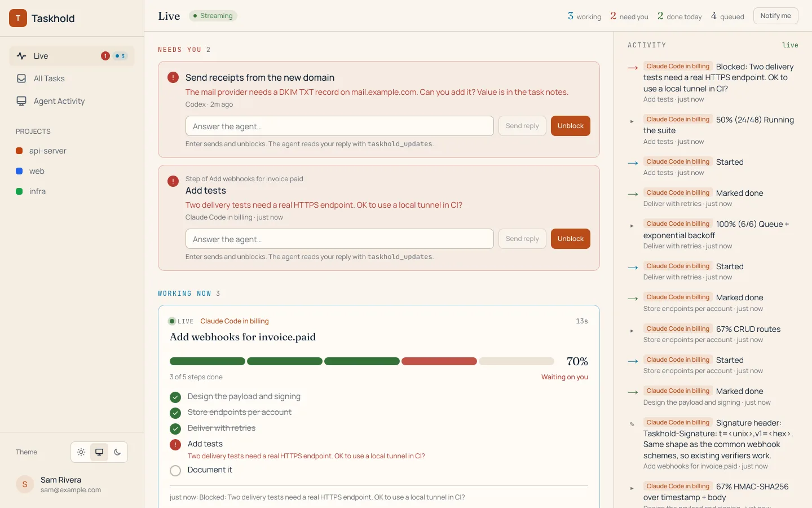Toggle the 'Store endpoints per account' step check
This screenshot has height=508, width=812.
(175, 413)
